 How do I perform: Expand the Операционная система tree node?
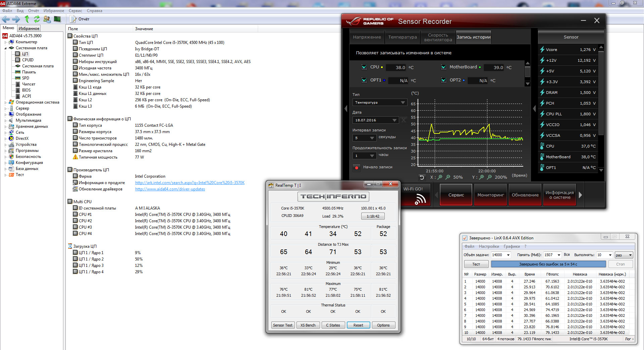(x=5, y=103)
